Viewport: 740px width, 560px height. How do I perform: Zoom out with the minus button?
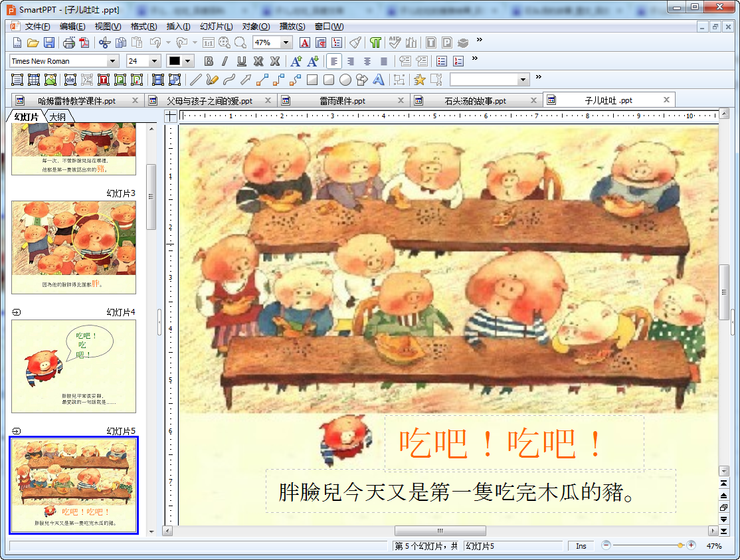606,545
